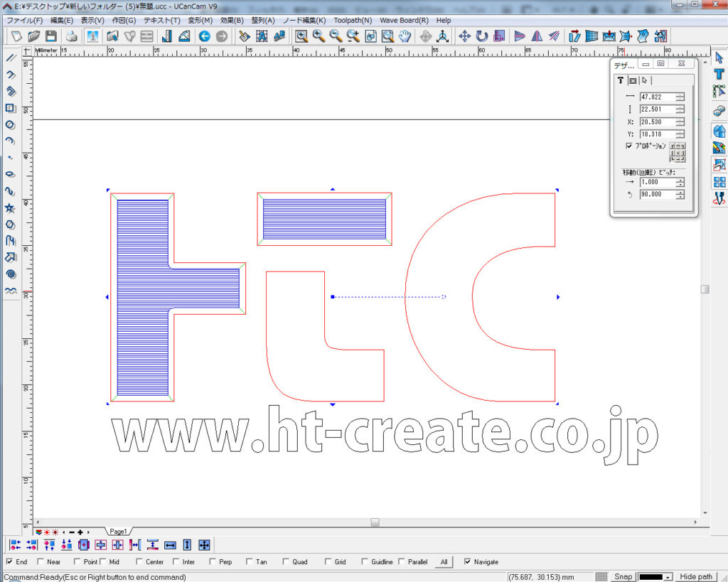
Task: Click the spiral tool in left toolbar
Action: pos(10,274)
